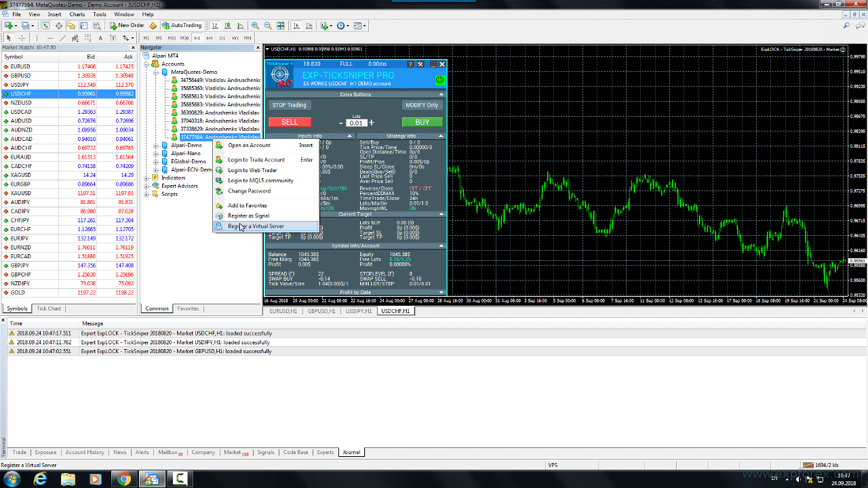Open Tick Chart tab in Market Watch
The width and height of the screenshot is (868, 488).
(x=49, y=308)
